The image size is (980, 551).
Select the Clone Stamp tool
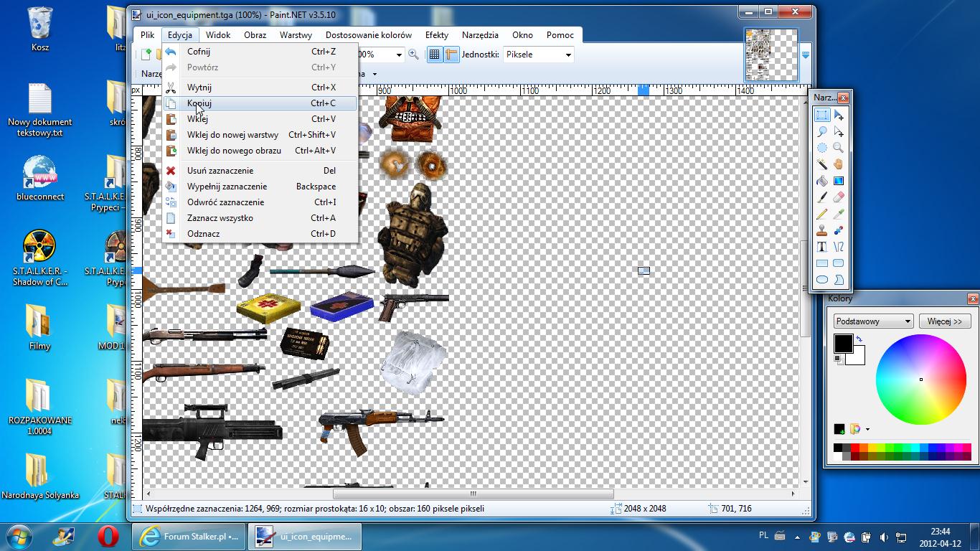(822, 230)
